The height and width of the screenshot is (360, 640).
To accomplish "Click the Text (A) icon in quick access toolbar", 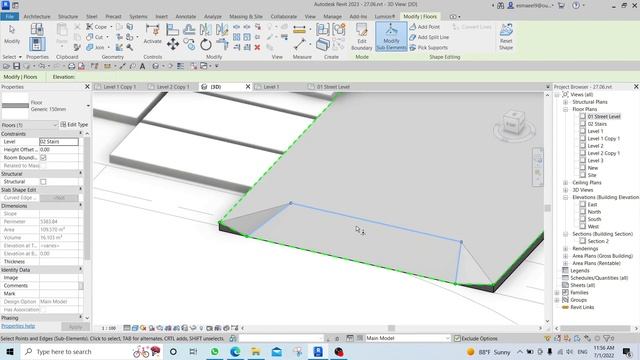I will (x=142, y=66).
